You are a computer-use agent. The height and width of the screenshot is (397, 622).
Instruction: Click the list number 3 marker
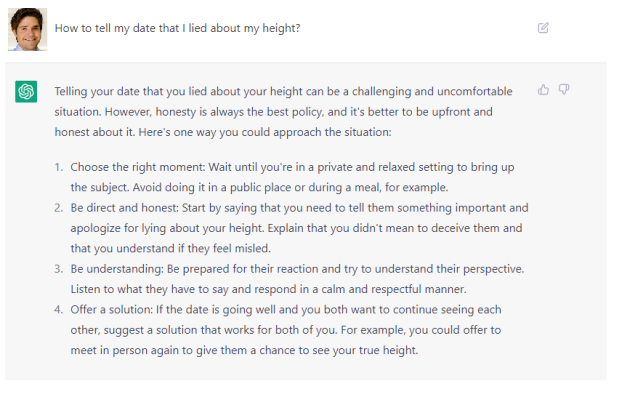coord(58,269)
